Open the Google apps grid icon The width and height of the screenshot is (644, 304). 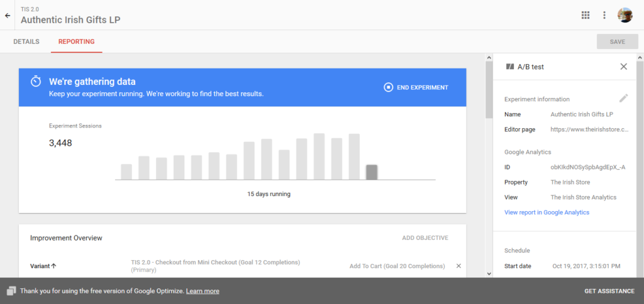tap(586, 15)
